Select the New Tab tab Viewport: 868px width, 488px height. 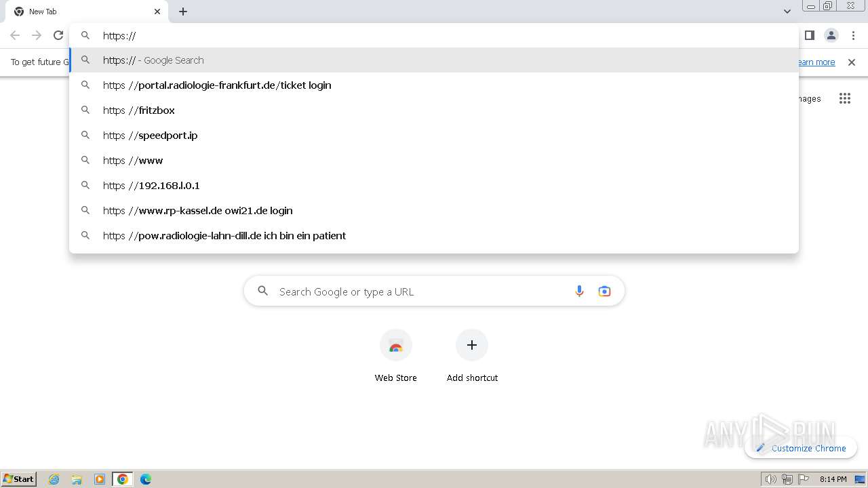click(87, 12)
